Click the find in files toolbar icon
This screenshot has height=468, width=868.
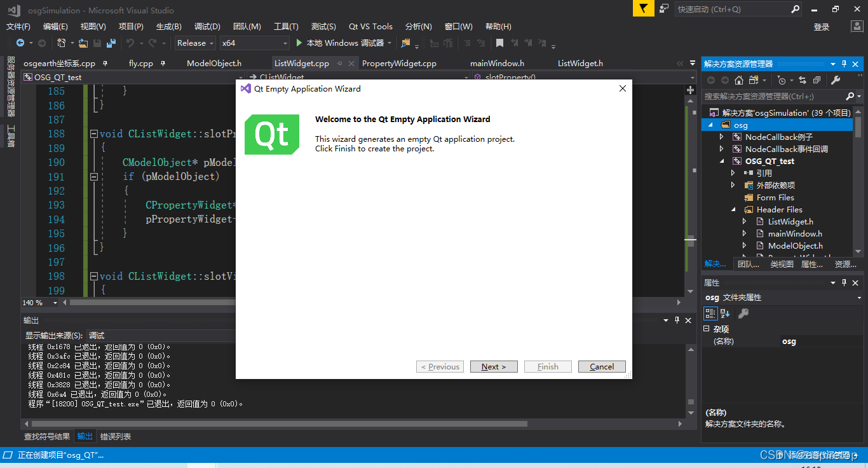coord(405,43)
